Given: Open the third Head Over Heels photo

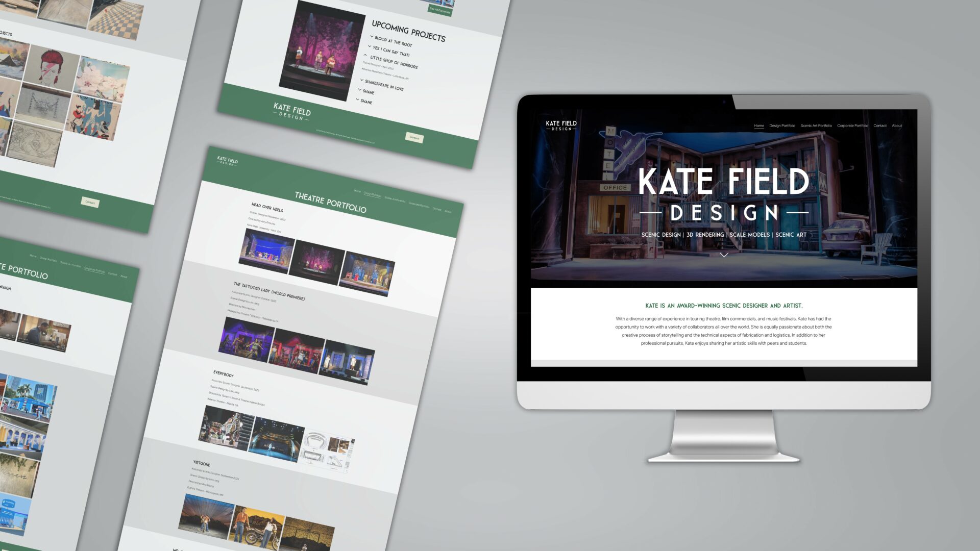Looking at the screenshot, I should click(366, 273).
